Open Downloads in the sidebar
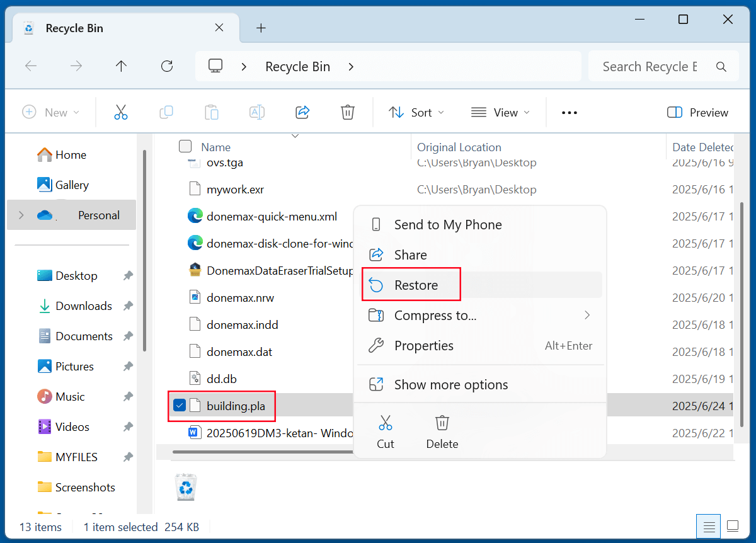756x543 pixels. click(83, 306)
